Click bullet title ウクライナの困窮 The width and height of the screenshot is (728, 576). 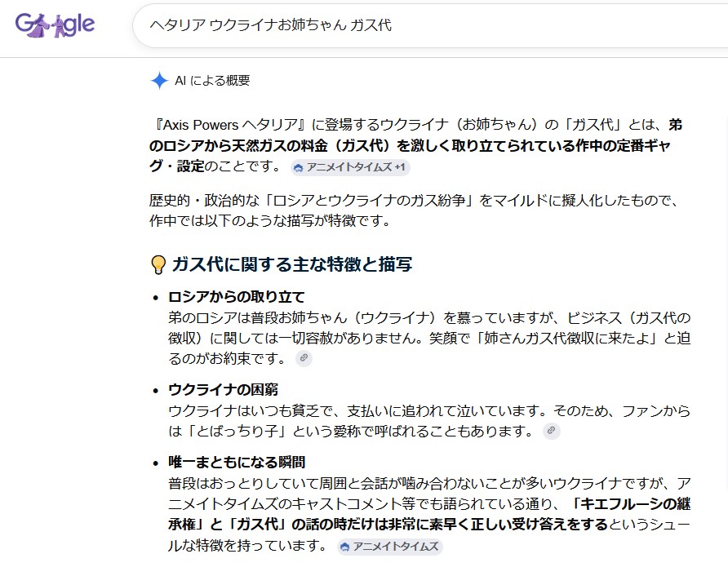click(224, 389)
